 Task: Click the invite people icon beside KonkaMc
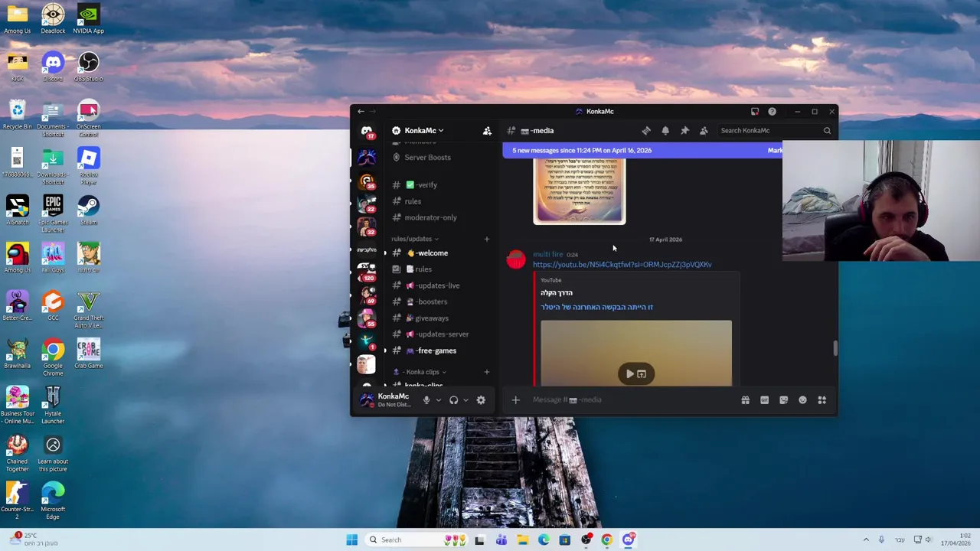[x=487, y=131]
